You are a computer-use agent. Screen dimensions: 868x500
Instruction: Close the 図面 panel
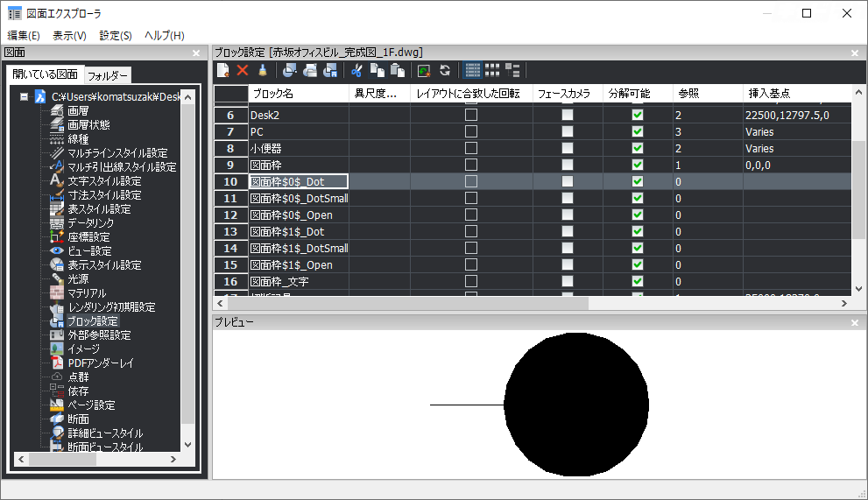pos(196,53)
